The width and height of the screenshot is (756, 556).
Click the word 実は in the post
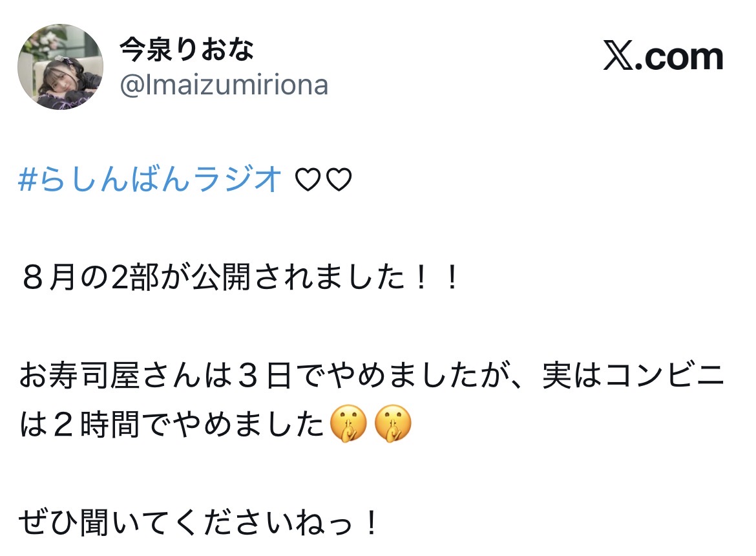572,375
